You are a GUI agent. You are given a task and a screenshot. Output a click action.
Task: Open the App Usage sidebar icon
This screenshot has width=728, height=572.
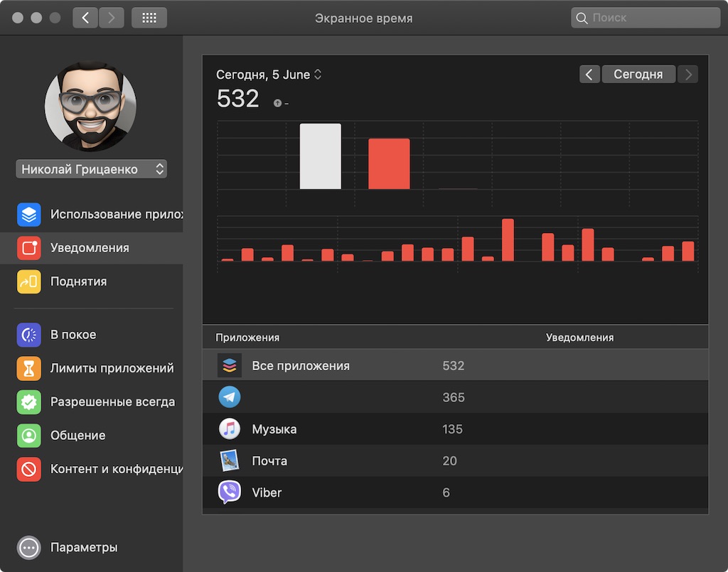click(28, 215)
